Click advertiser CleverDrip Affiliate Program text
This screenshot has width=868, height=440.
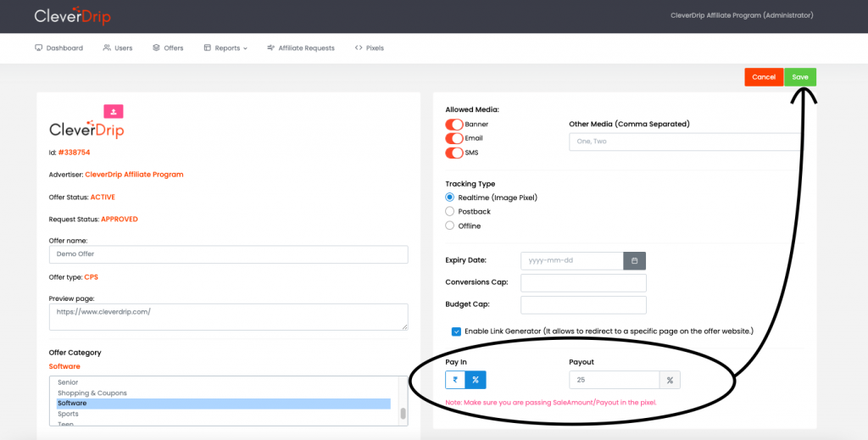click(x=134, y=175)
